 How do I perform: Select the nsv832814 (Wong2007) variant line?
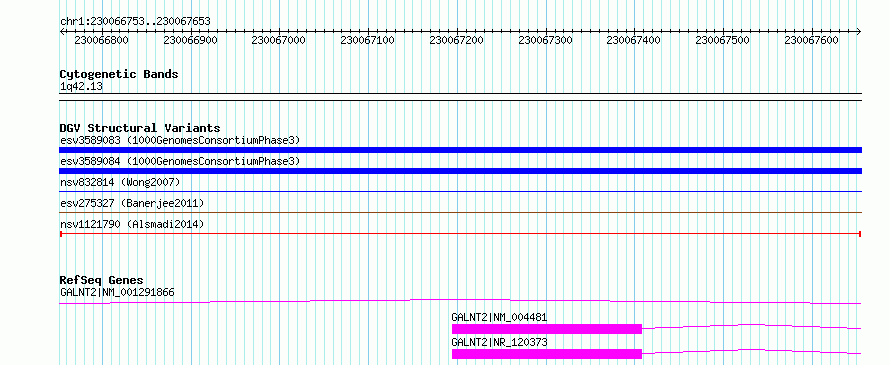tap(460, 192)
